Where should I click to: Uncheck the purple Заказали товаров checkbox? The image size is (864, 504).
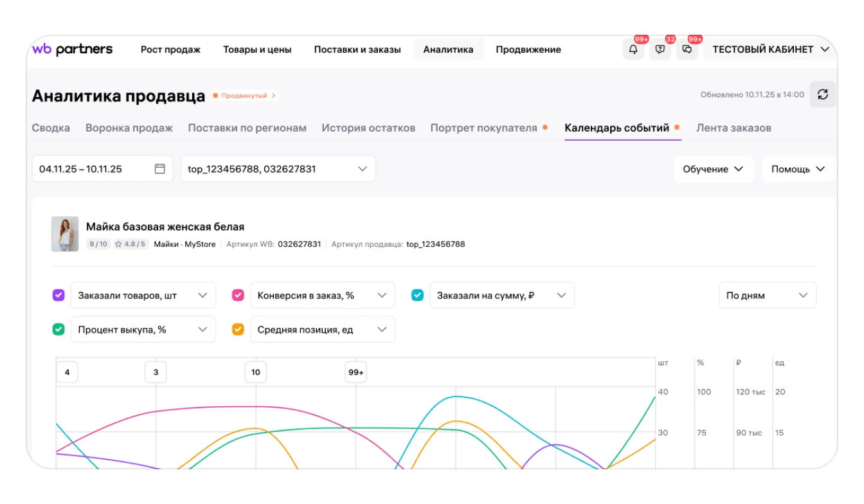[x=59, y=296]
